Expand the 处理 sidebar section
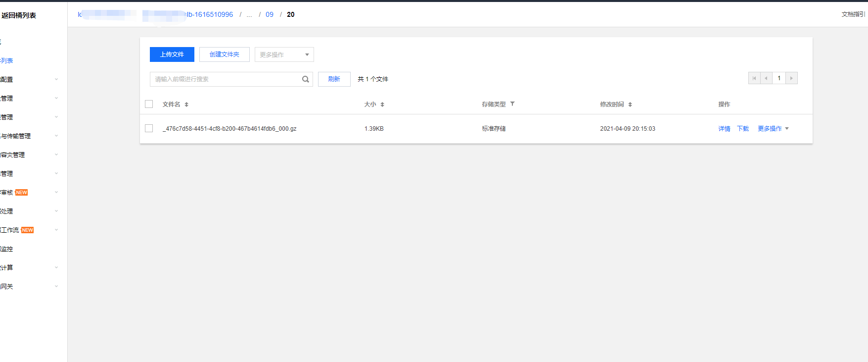The image size is (868, 362). click(x=56, y=211)
